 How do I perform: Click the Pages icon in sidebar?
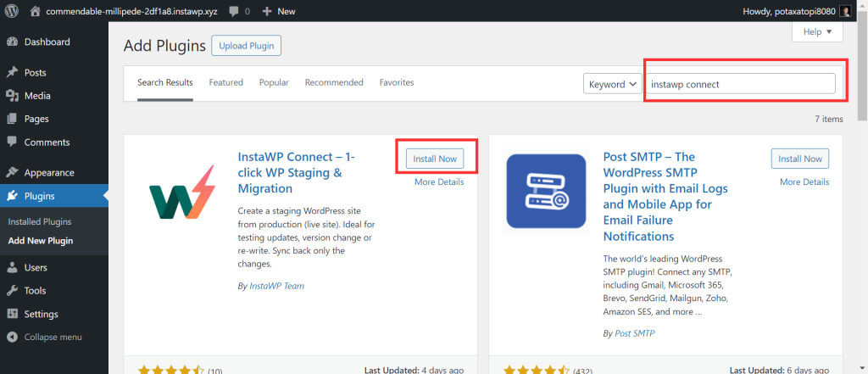point(12,119)
